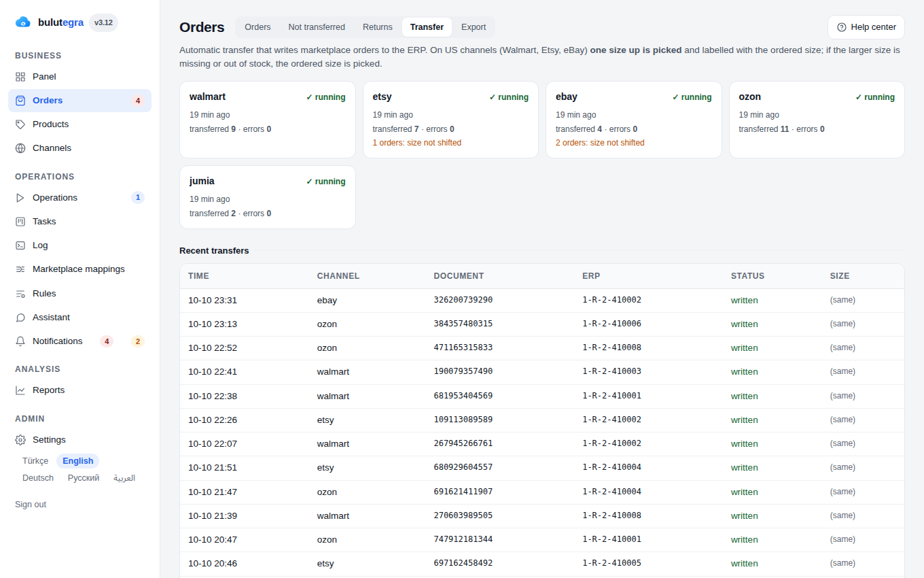Click the Sign out link
This screenshot has width=924, height=578.
tap(31, 505)
